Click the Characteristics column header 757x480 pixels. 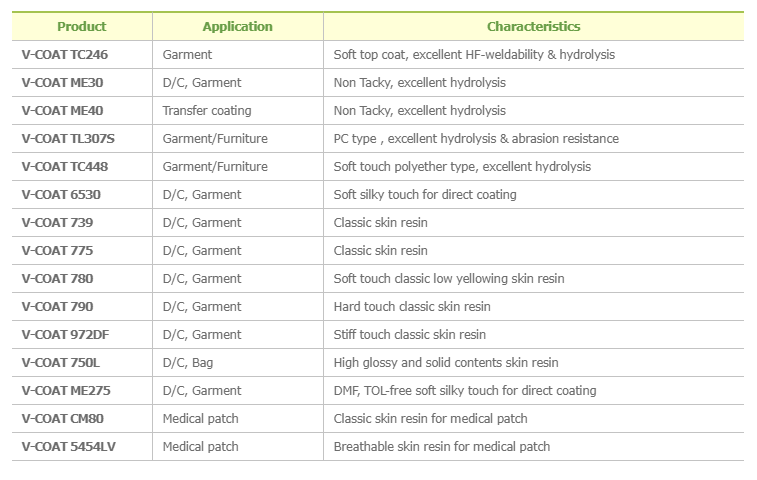tap(533, 27)
